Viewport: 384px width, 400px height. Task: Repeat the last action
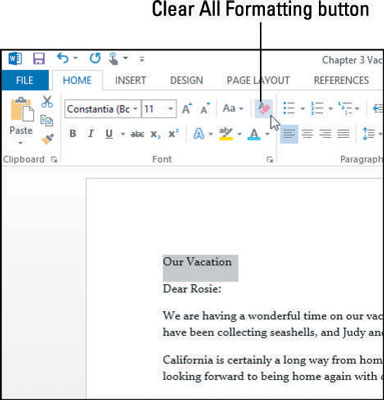95,59
